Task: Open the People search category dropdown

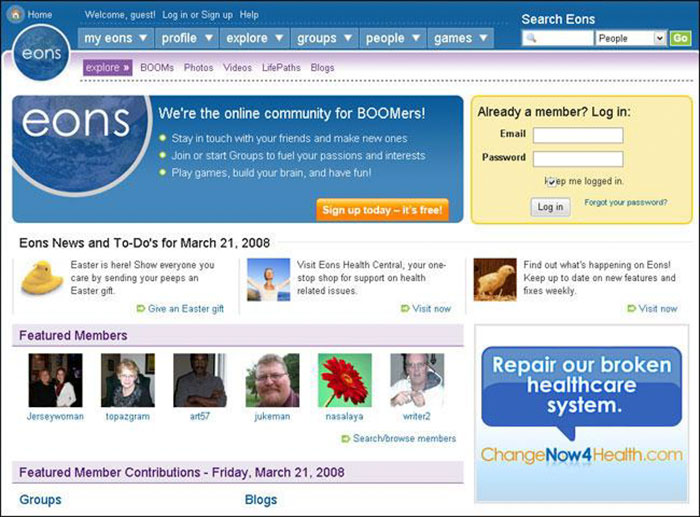Action: (631, 38)
